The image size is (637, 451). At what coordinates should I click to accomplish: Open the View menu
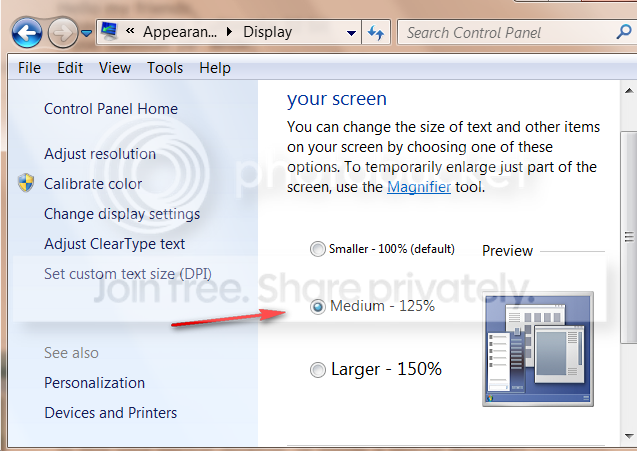115,68
